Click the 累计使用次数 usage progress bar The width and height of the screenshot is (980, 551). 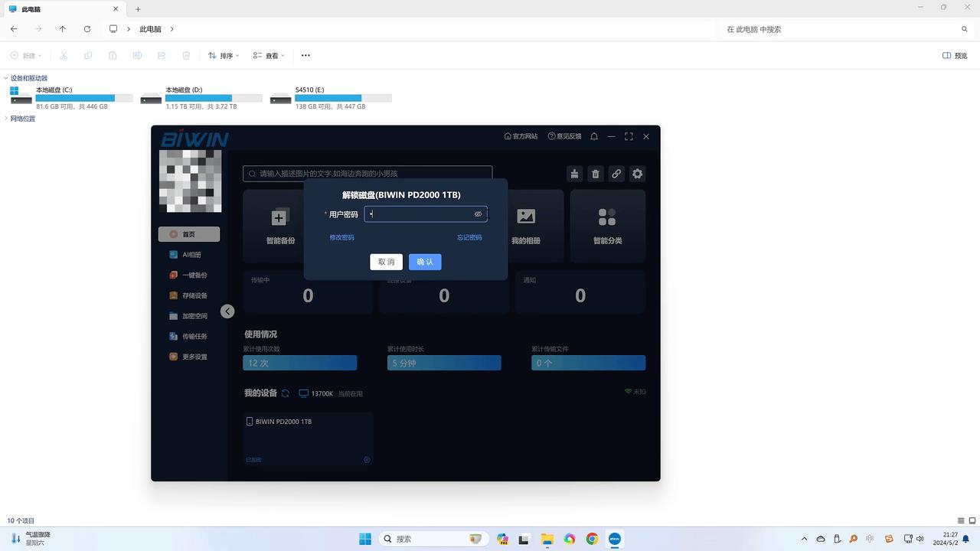tap(299, 362)
